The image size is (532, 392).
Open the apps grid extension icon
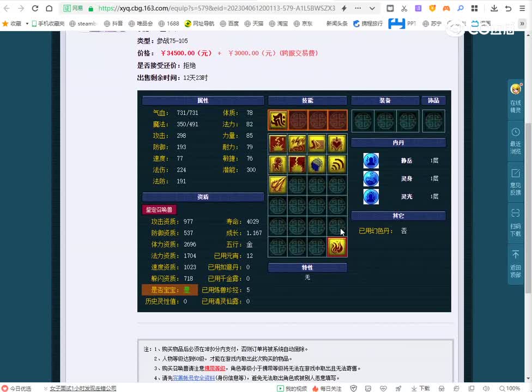pyautogui.click(x=474, y=8)
